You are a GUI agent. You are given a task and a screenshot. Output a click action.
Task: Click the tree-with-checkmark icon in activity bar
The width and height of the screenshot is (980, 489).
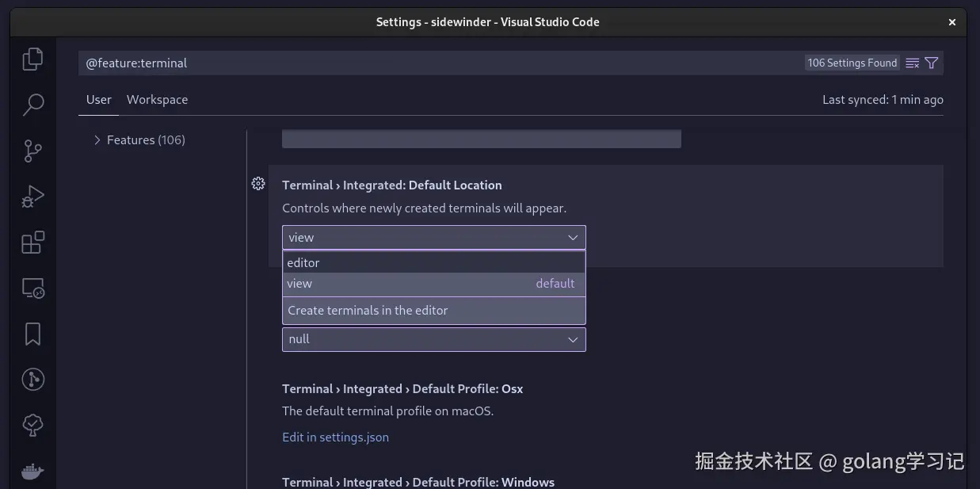tap(32, 426)
